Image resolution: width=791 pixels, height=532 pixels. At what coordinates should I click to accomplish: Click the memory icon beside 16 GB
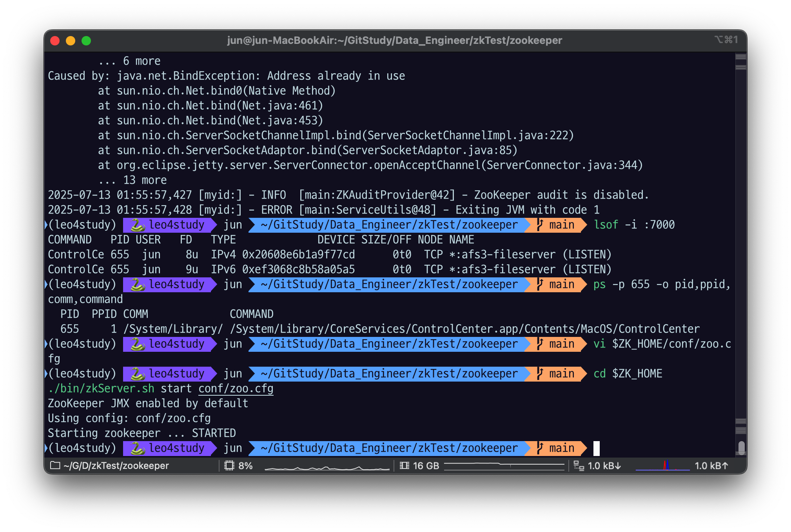coord(404,465)
